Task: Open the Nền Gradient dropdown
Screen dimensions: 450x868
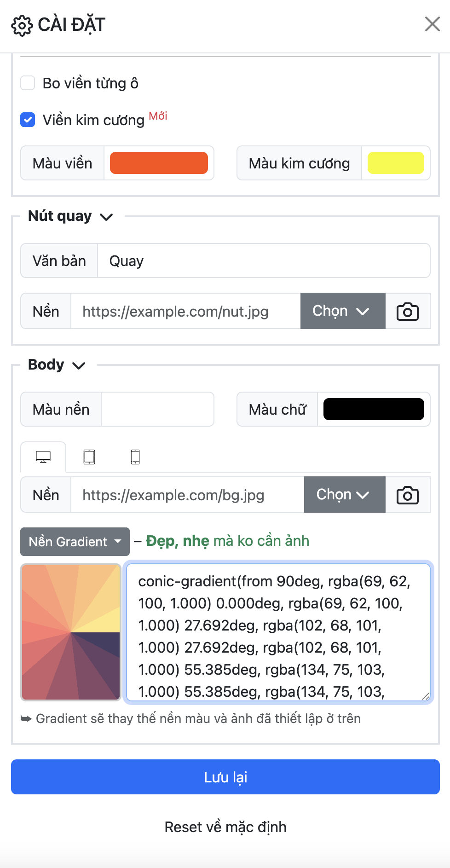Action: point(75,542)
